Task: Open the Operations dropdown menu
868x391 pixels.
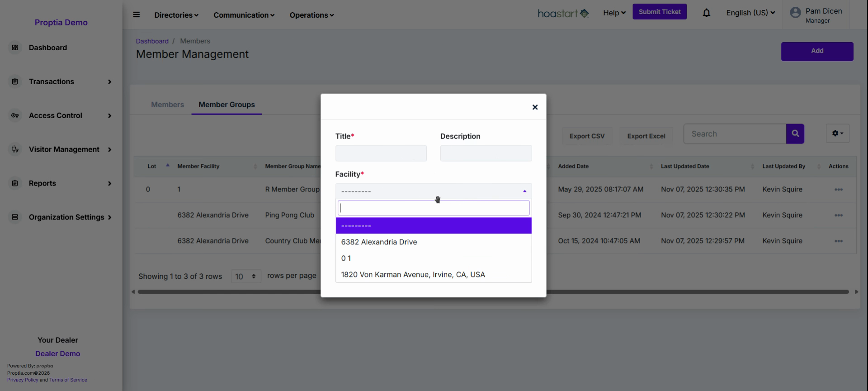Action: click(x=311, y=15)
